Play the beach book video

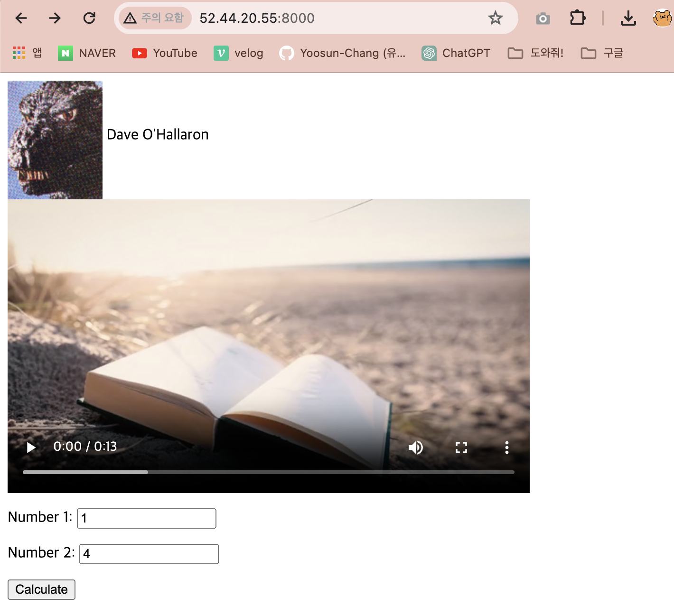31,448
